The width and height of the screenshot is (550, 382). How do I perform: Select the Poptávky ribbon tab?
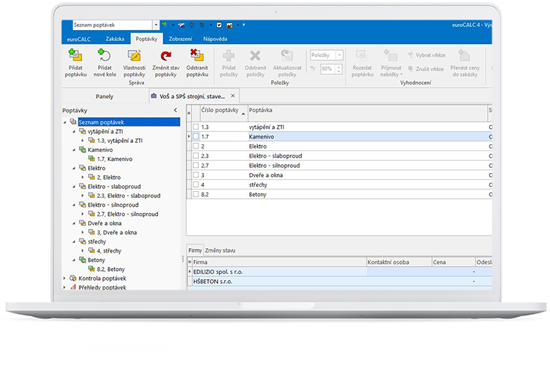tap(146, 39)
